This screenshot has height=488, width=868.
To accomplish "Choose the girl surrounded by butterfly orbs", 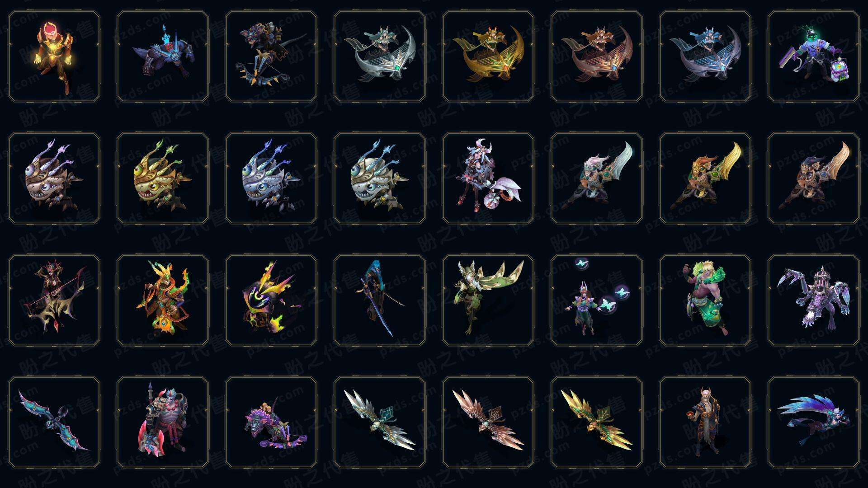I will pos(597,300).
